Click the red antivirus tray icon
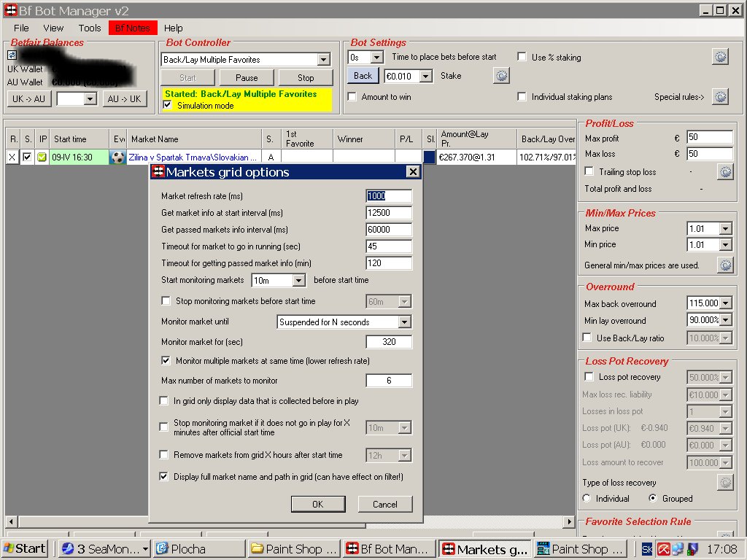This screenshot has height=560, width=747. tap(663, 549)
